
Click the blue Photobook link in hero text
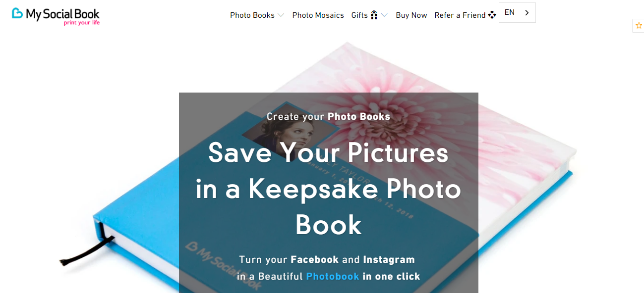point(333,276)
